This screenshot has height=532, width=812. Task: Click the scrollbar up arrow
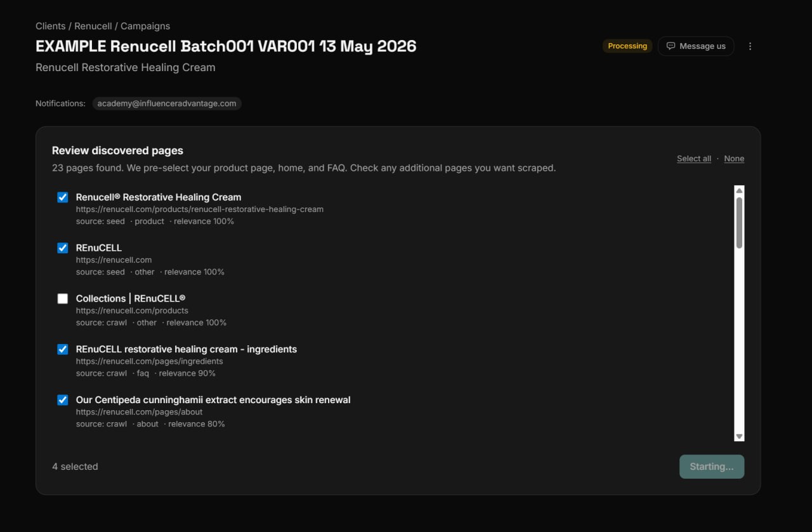739,190
